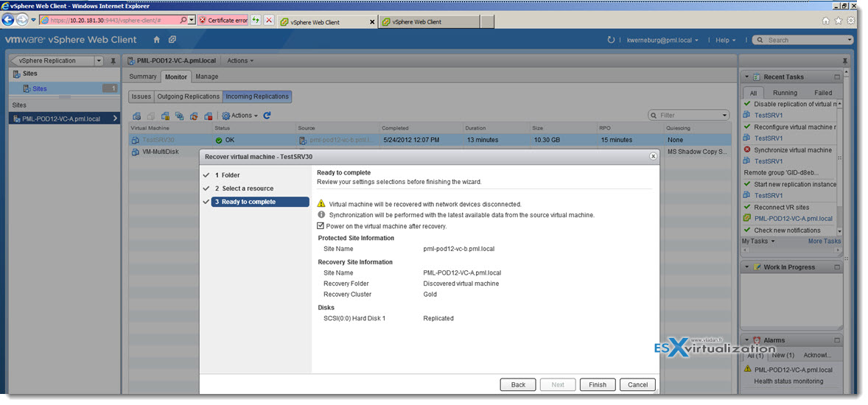
Task: Click the Back button in wizard
Action: [518, 384]
